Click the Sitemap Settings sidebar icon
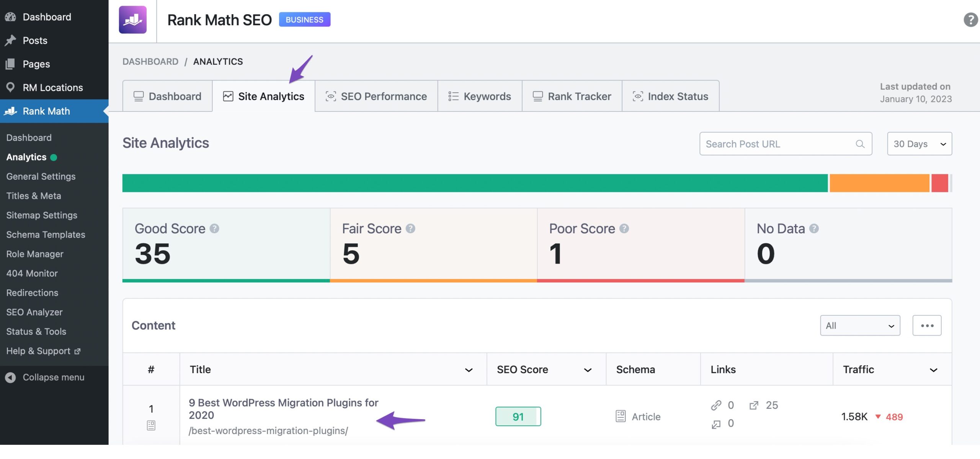 pos(41,215)
